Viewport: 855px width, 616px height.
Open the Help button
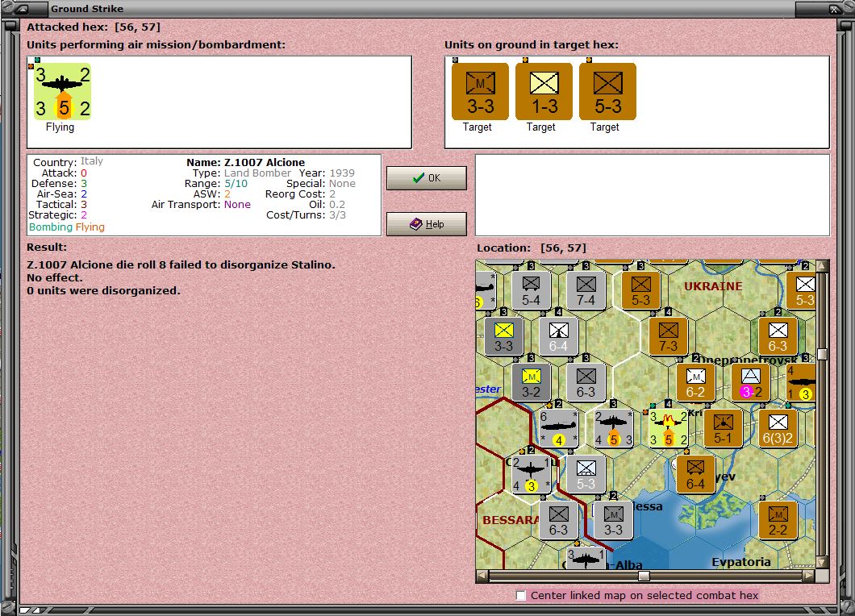click(427, 224)
